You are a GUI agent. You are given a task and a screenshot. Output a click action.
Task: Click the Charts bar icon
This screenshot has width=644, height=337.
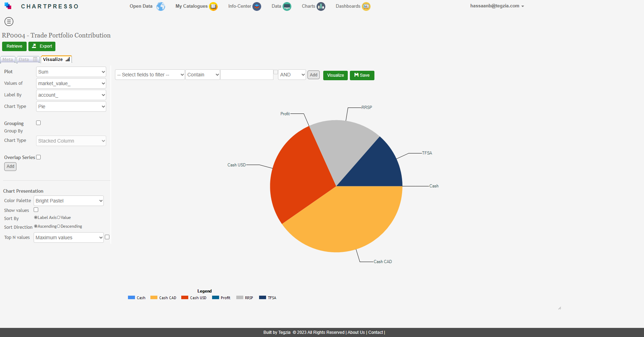coord(321,6)
